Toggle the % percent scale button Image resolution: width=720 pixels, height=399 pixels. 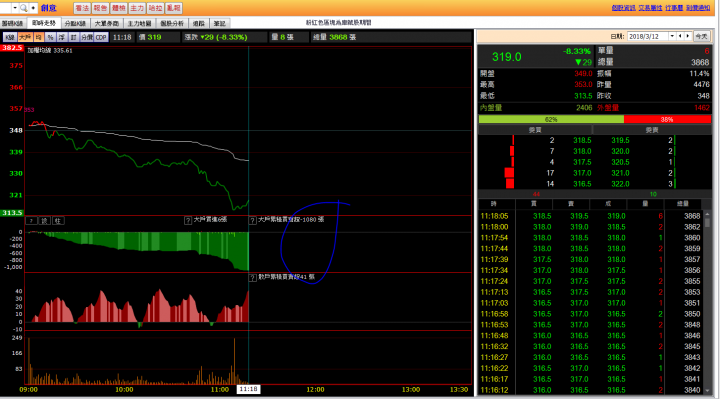tap(51, 37)
